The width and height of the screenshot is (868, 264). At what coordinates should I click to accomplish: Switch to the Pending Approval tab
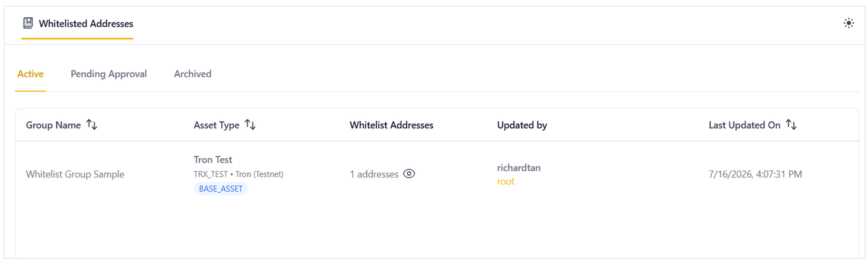click(108, 74)
